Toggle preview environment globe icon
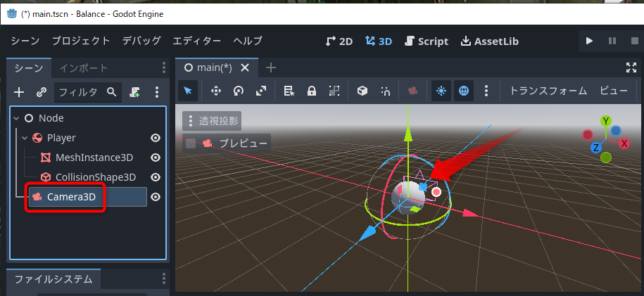This screenshot has height=296, width=644. [464, 91]
